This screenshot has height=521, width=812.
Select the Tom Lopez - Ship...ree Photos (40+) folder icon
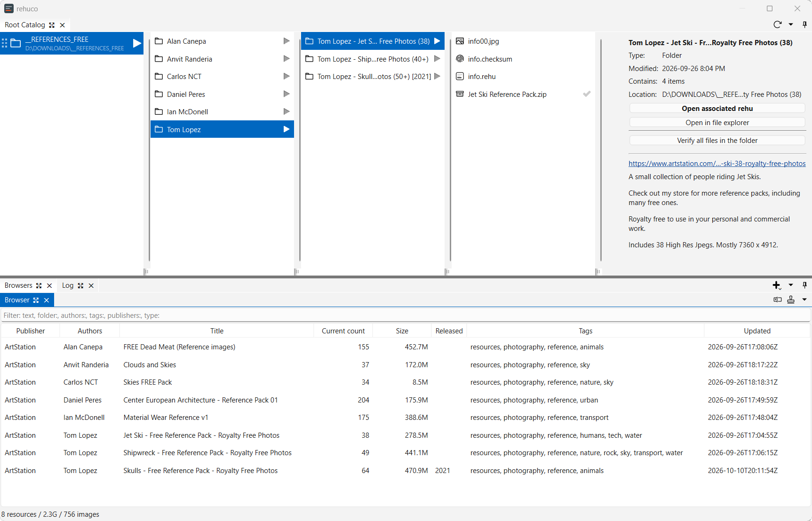coord(310,59)
